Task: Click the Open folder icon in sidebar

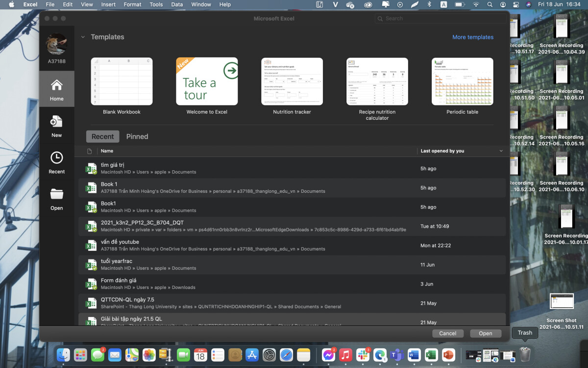Action: [56, 199]
